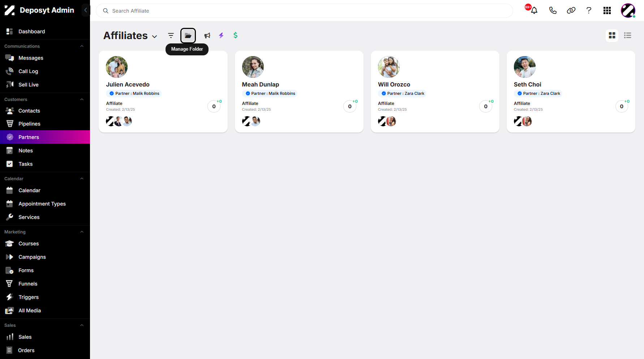Open Contacts page

[45, 111]
